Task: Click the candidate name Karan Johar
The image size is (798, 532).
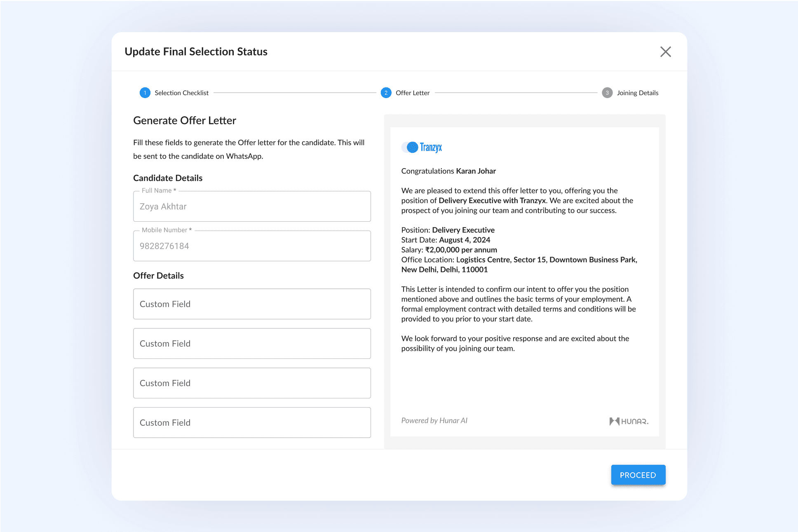Action: [x=476, y=171]
